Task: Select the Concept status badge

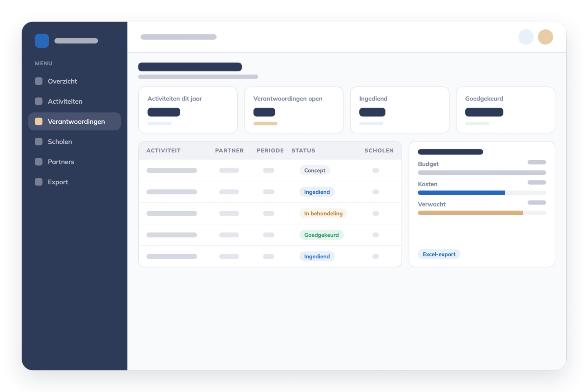Action: (315, 170)
